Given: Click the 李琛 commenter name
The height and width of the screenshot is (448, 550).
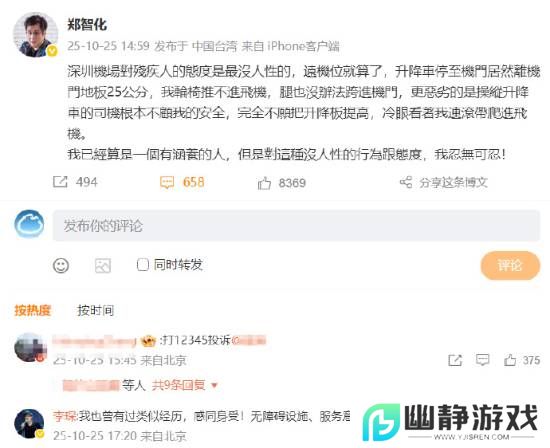Looking at the screenshot, I should (x=65, y=416).
